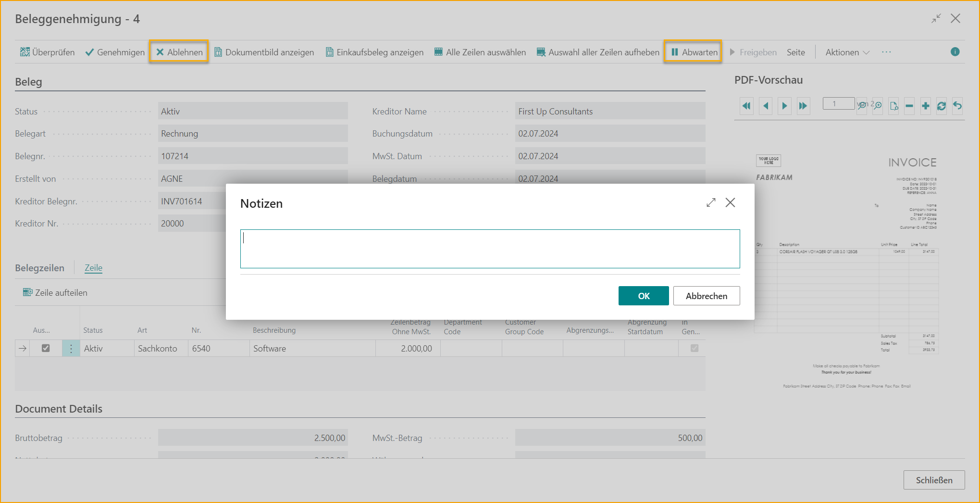Screen dimensions: 980x503
Task: Go to first page in PDF preview
Action: point(746,106)
